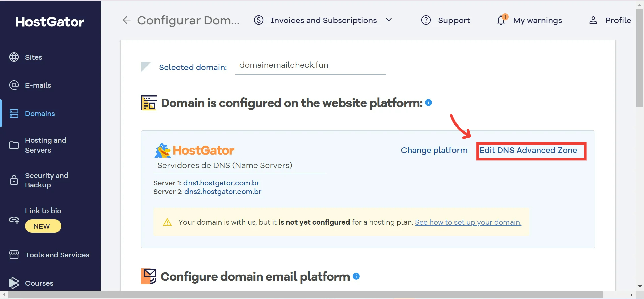The image size is (644, 299).
Task: Click Servidores de DNS (Name Servers) text
Action: tap(225, 165)
